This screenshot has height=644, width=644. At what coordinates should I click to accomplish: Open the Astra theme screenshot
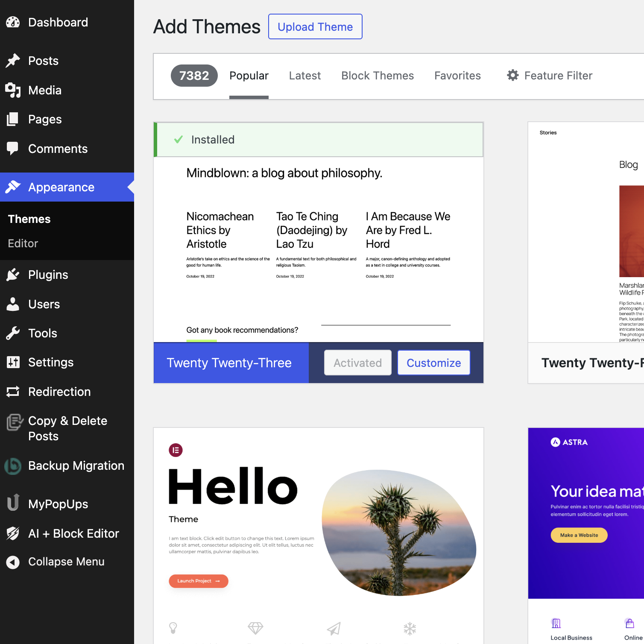click(586, 536)
